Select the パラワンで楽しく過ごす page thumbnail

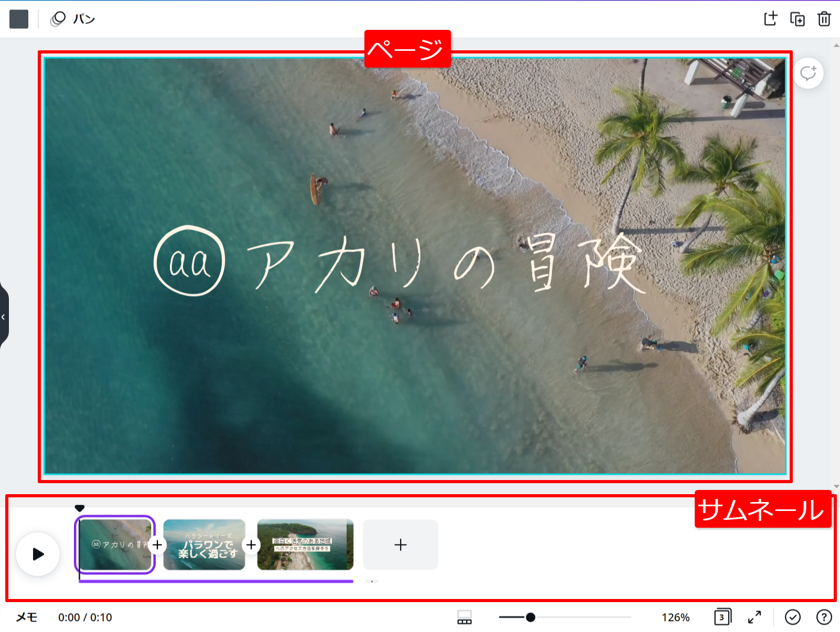(x=204, y=544)
